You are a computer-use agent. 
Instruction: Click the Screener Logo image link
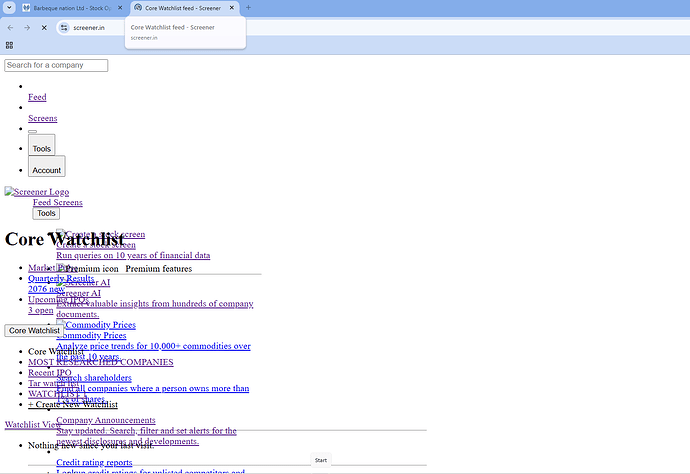coord(37,192)
